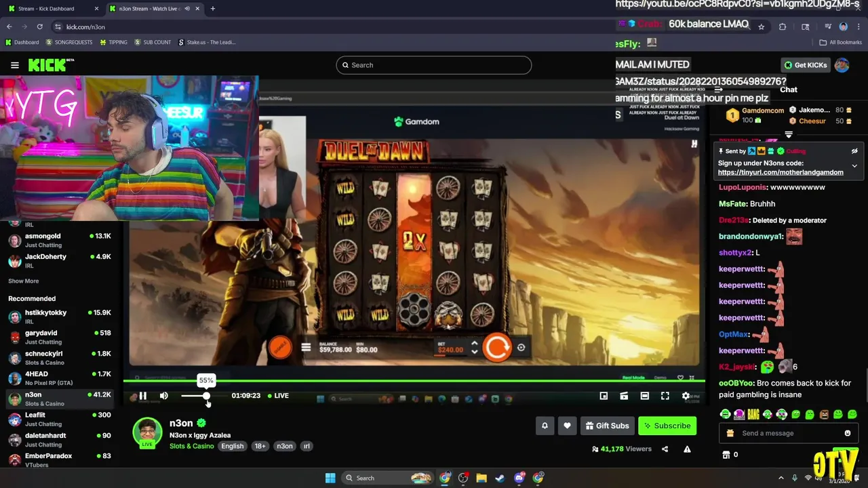Open the channel shop icon below chat
The image size is (868, 488).
[x=726, y=455]
